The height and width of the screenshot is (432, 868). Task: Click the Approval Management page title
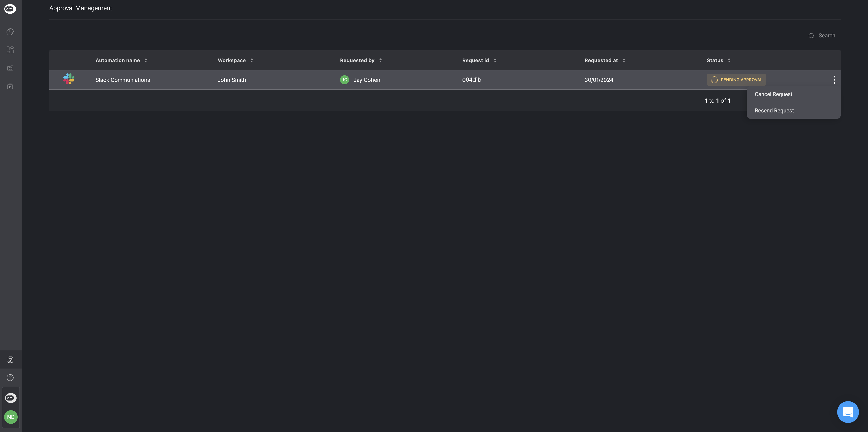coord(81,8)
